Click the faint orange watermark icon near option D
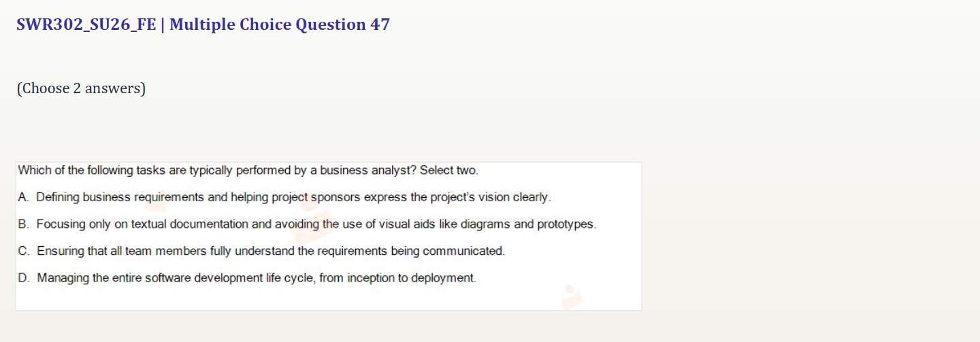This screenshot has width=980, height=342. (x=572, y=297)
